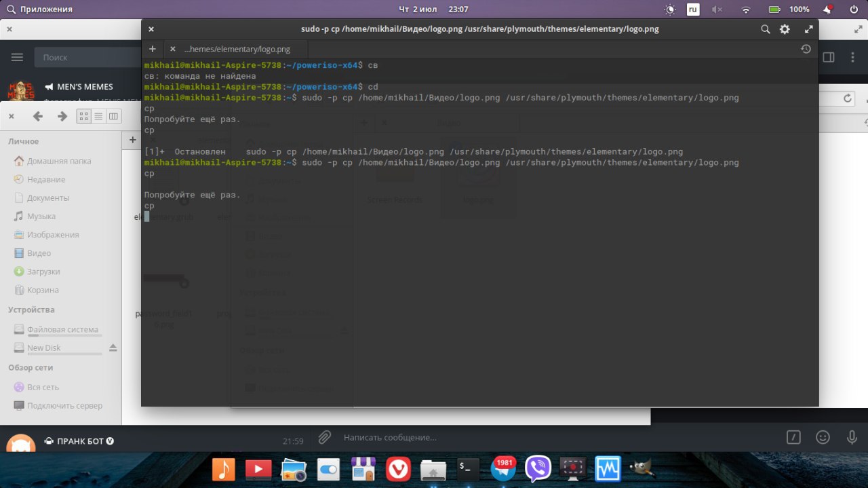The width and height of the screenshot is (868, 488).
Task: Open date and time indicator
Action: (x=434, y=10)
